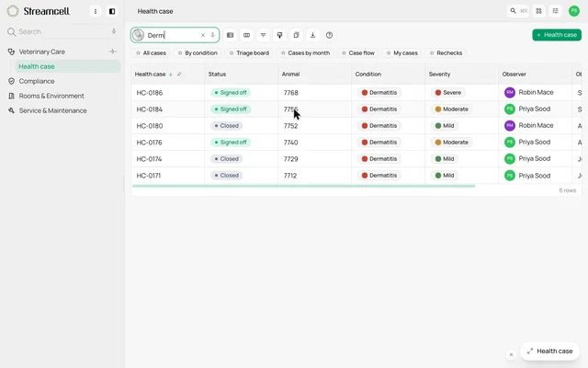Open case HC-0176
Viewport: 588px width, 368px height.
(149, 143)
